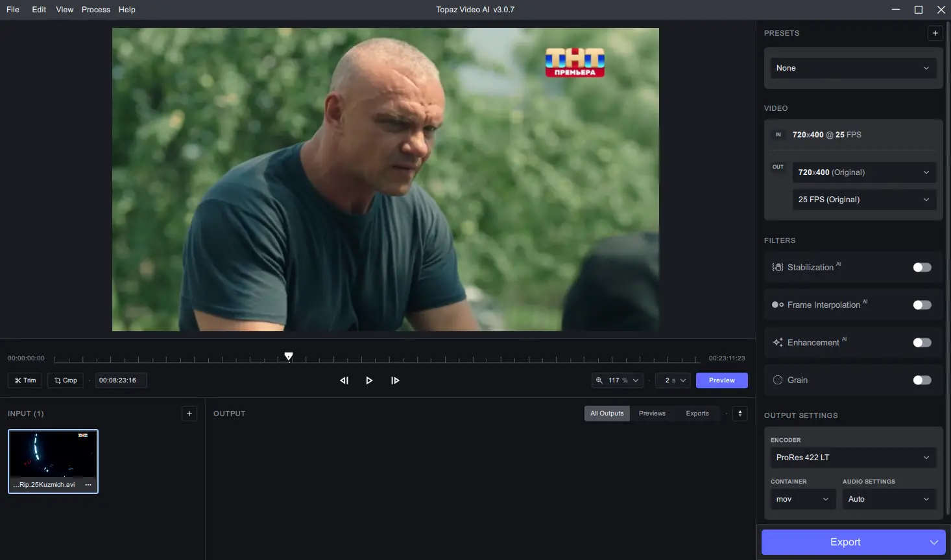
Task: Switch to the Previews tab
Action: 652,414
